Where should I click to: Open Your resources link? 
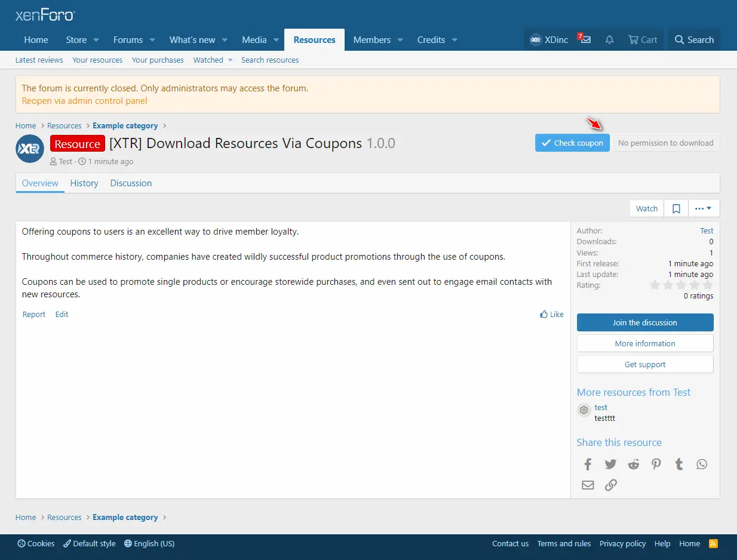click(97, 60)
